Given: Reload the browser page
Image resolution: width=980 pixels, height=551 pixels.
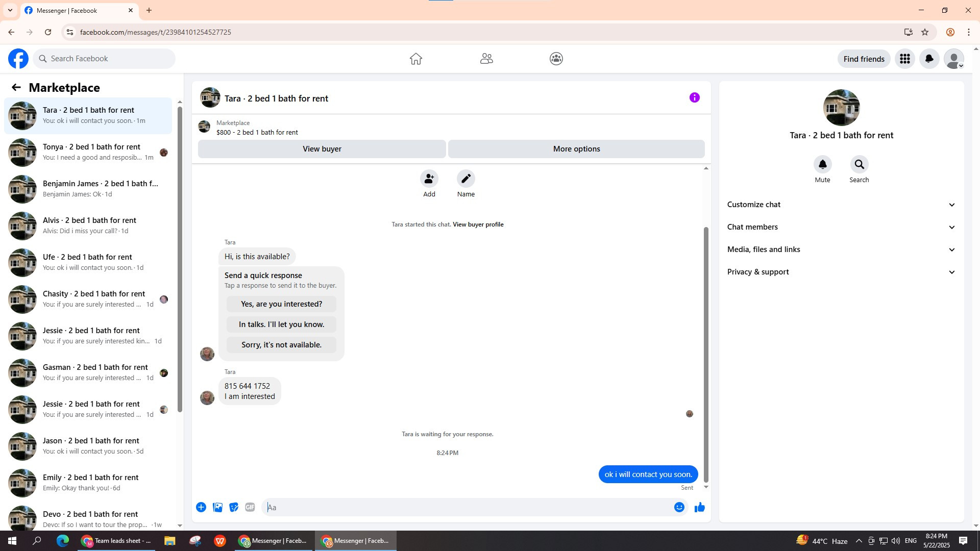Looking at the screenshot, I should coord(48,32).
